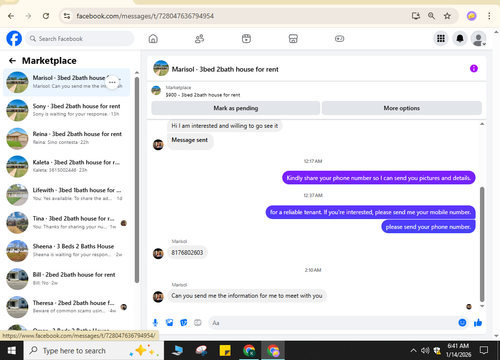Click the chat scrollbar up arrow

coord(482,124)
